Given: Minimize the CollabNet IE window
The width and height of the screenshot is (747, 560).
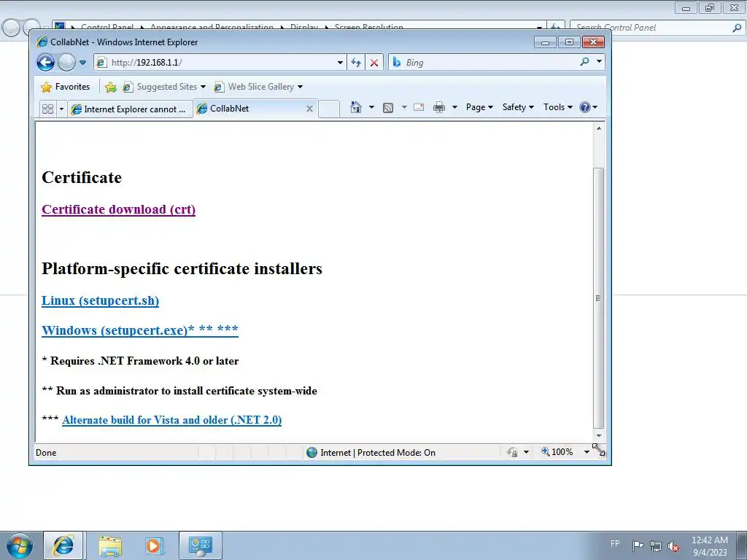Looking at the screenshot, I should [x=546, y=42].
